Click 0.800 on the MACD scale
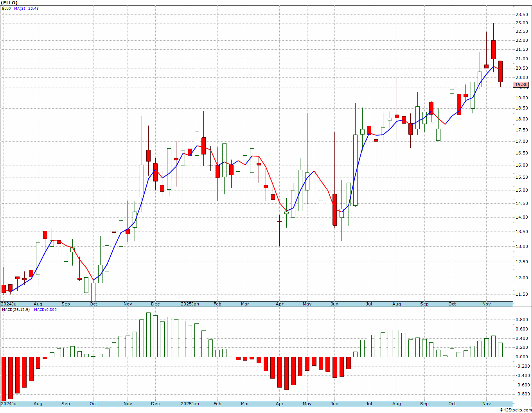532x413 pixels. pos(521,320)
